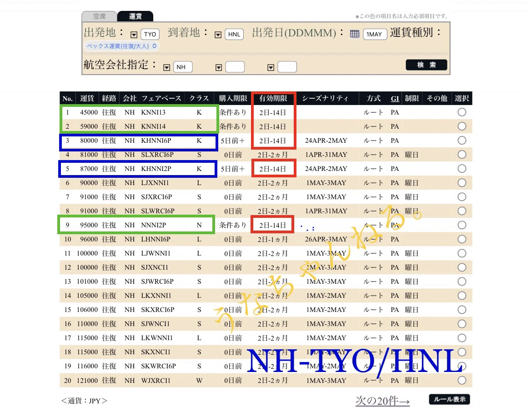Select radio for fare LKWNNI1 row 17
Viewport: 532px width, 407px height.
click(x=462, y=338)
